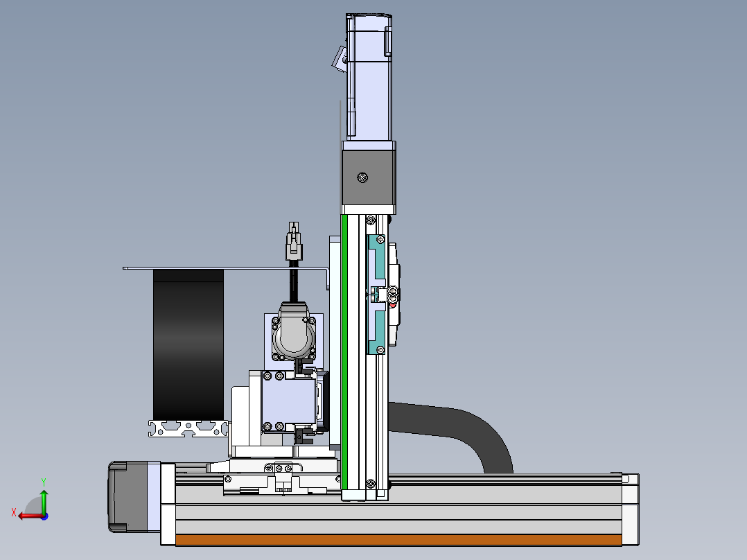Pick the black drag chain block on left
Image resolution: width=747 pixels, height=560 pixels.
click(188, 344)
